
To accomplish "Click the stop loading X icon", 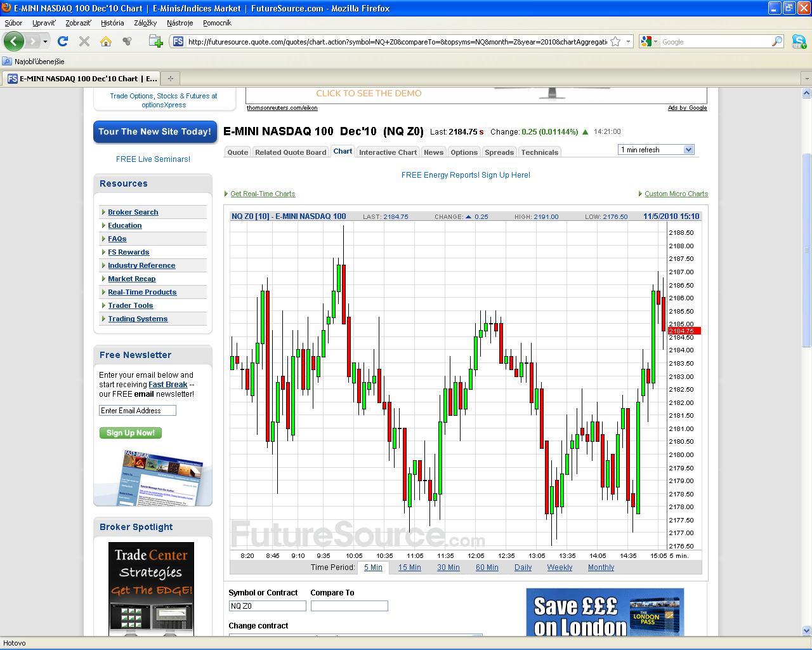I will pos(84,42).
